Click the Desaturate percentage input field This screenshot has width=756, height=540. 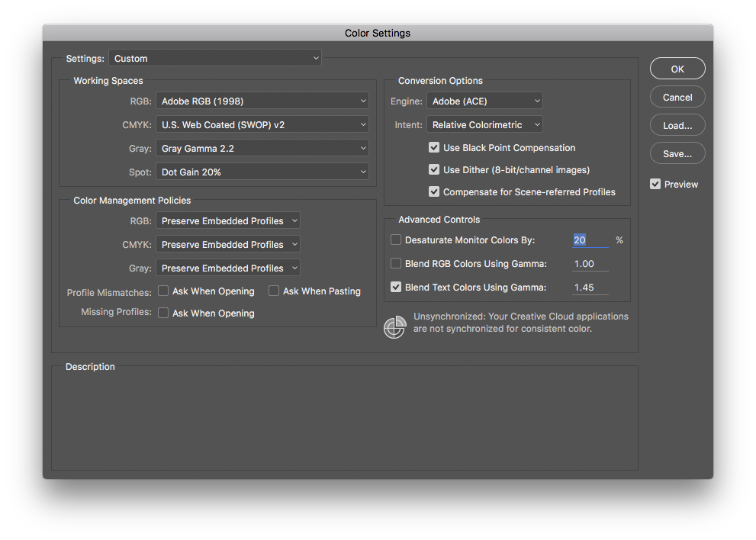coord(590,240)
